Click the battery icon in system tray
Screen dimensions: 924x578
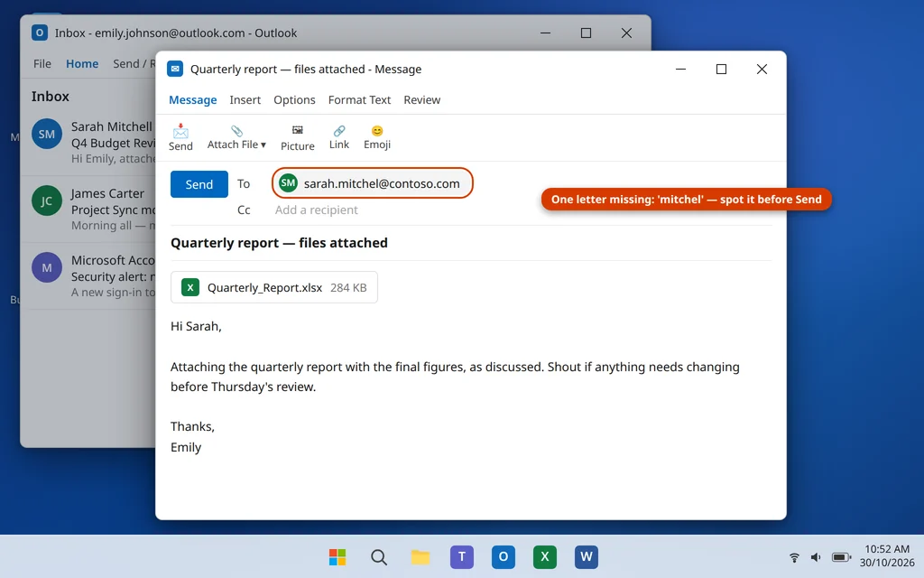point(841,556)
